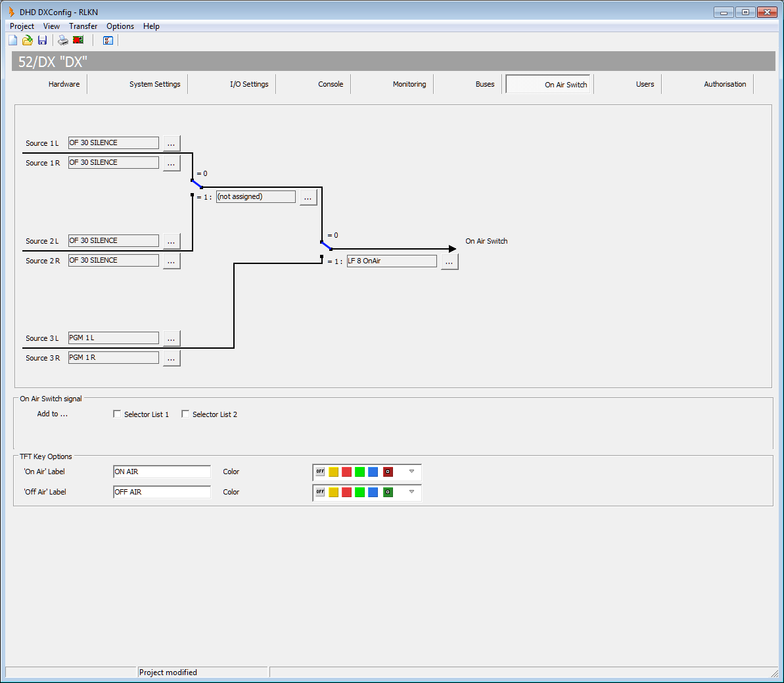Open the Project menu

click(x=22, y=26)
